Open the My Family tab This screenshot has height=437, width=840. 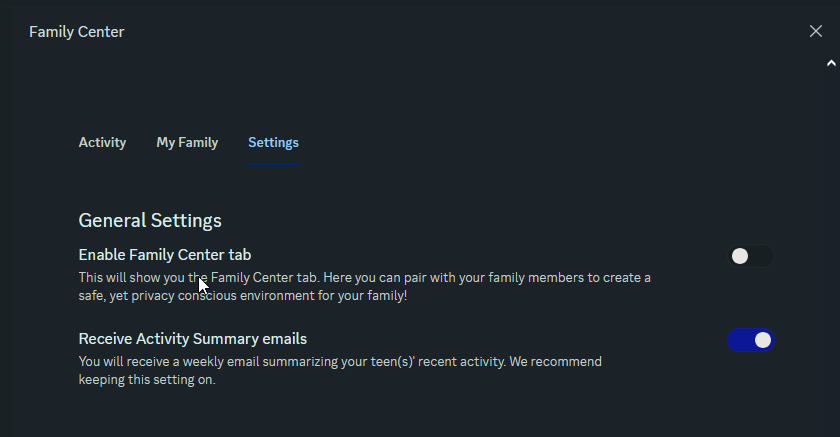click(x=187, y=142)
